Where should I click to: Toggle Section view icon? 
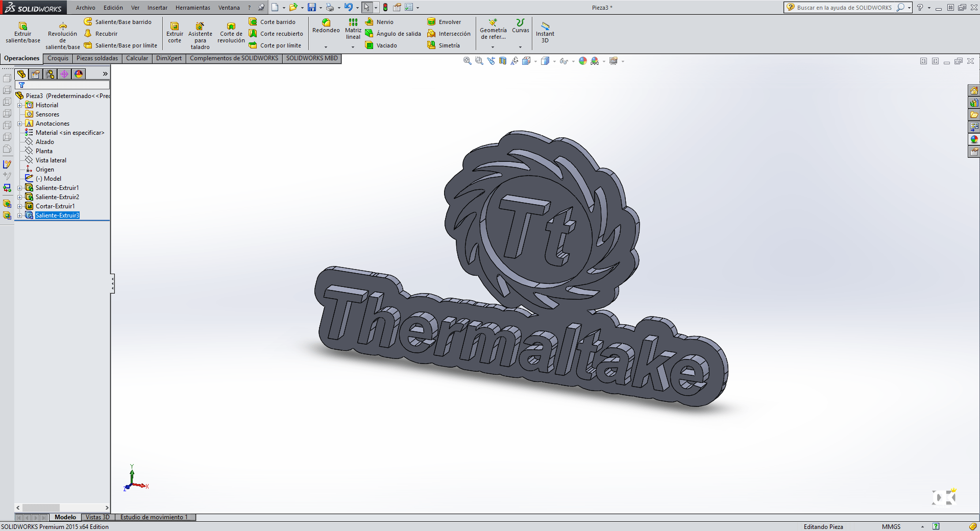[503, 61]
